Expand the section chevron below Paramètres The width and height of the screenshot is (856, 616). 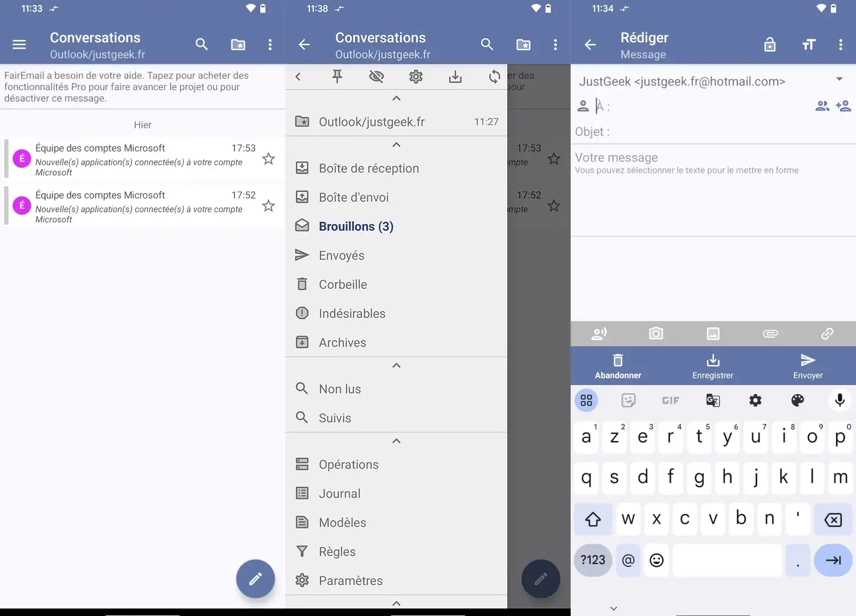[397, 603]
